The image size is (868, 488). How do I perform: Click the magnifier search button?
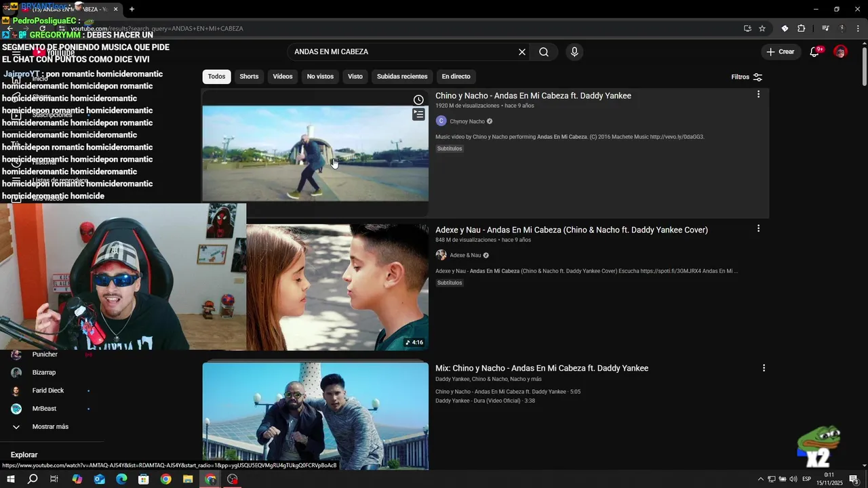point(544,52)
